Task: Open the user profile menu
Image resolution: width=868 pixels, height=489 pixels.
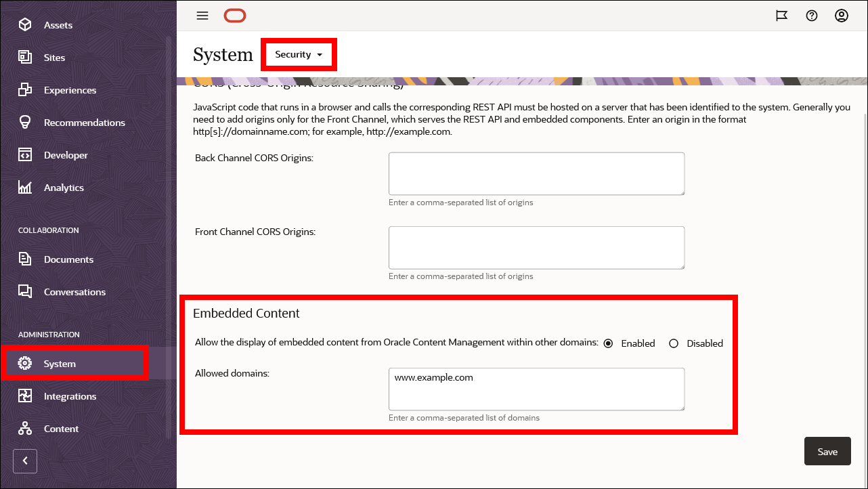Action: pos(842,15)
